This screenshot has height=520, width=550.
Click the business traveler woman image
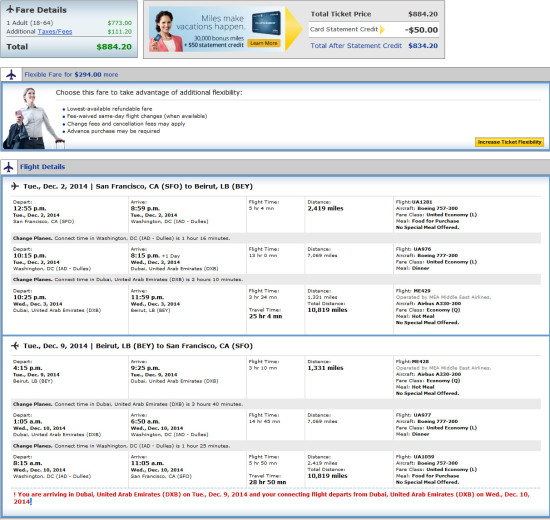coord(33,118)
